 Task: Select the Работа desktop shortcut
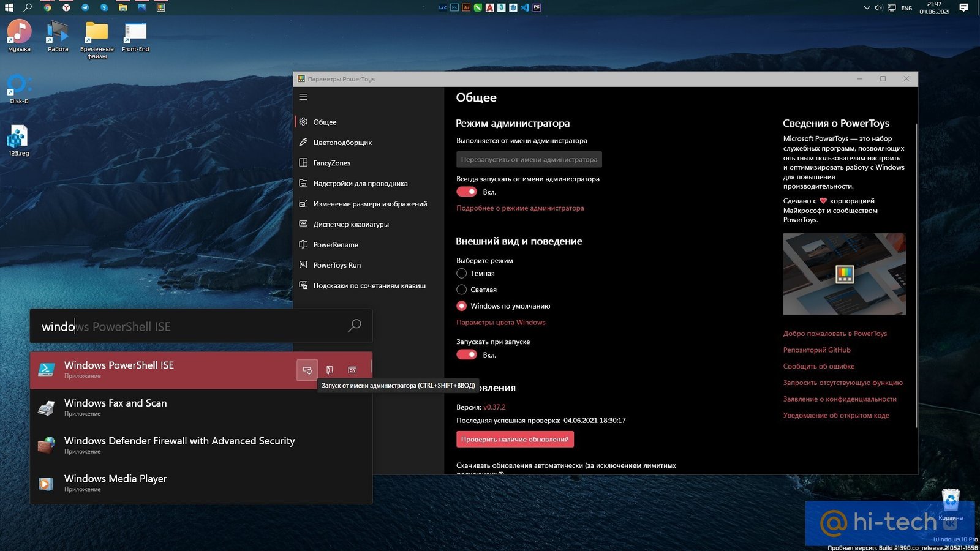point(58,36)
